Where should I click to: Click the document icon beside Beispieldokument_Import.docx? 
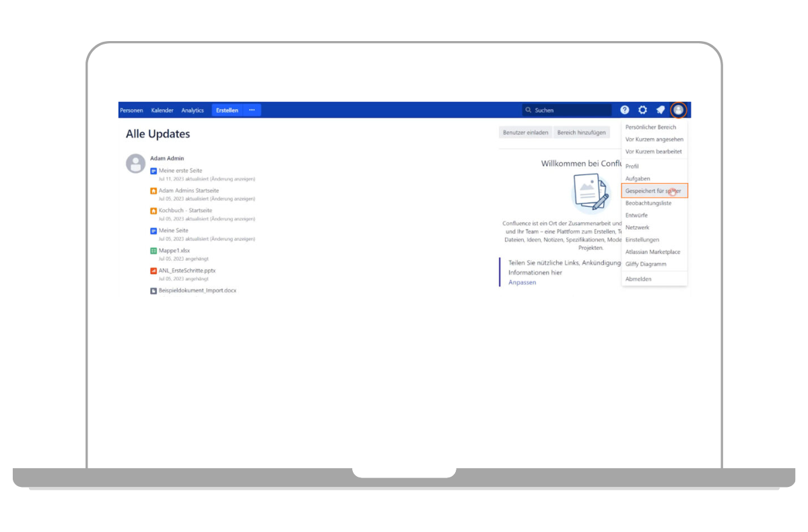pyautogui.click(x=154, y=291)
